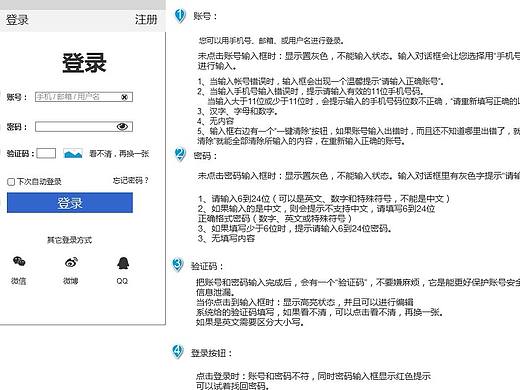Focus the 账号 input field

(84, 97)
